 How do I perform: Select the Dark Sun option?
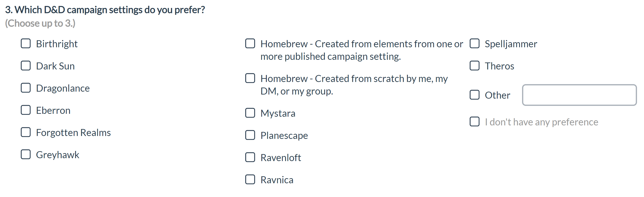[x=26, y=66]
